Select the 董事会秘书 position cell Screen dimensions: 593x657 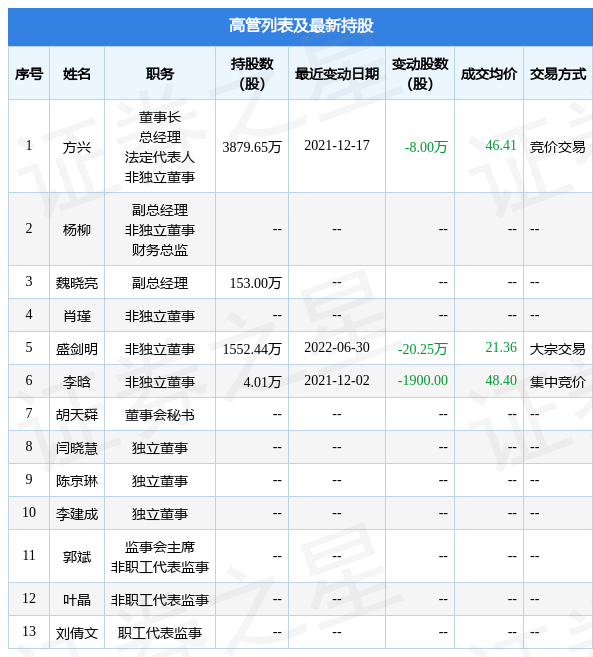160,415
